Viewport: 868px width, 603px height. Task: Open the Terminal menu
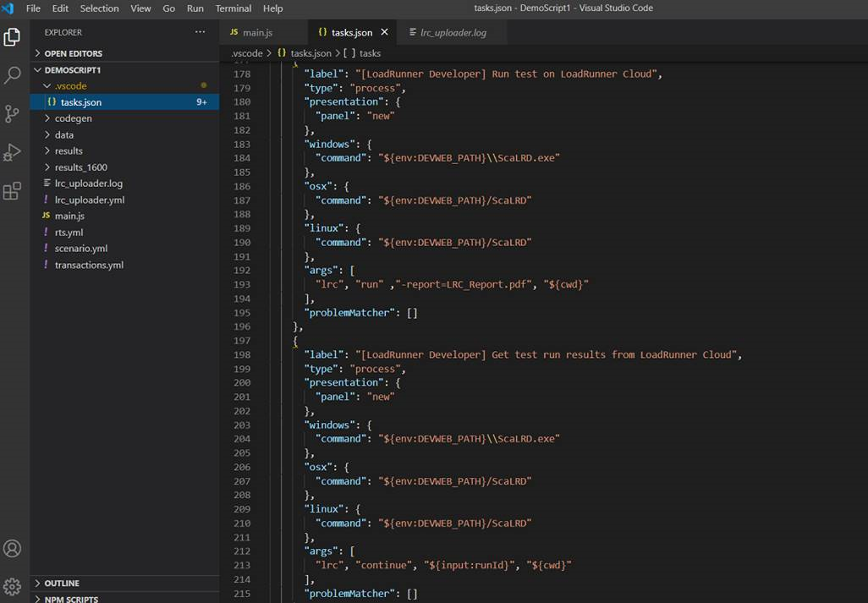pos(233,8)
